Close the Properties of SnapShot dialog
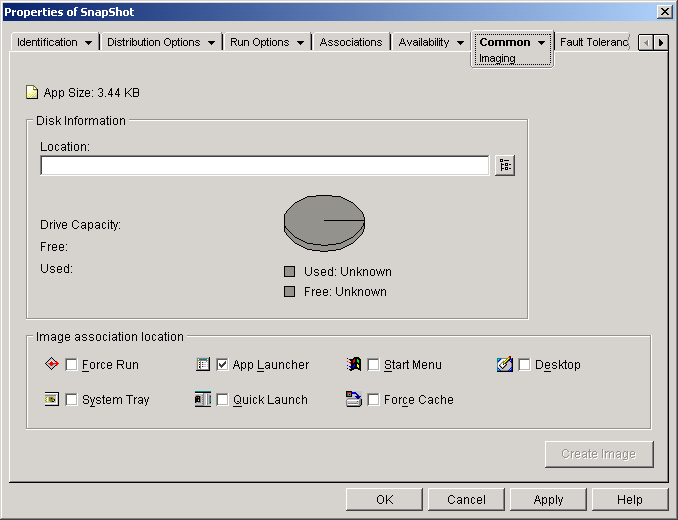Screen dimensions: 678x520 pyautogui.click(x=664, y=12)
